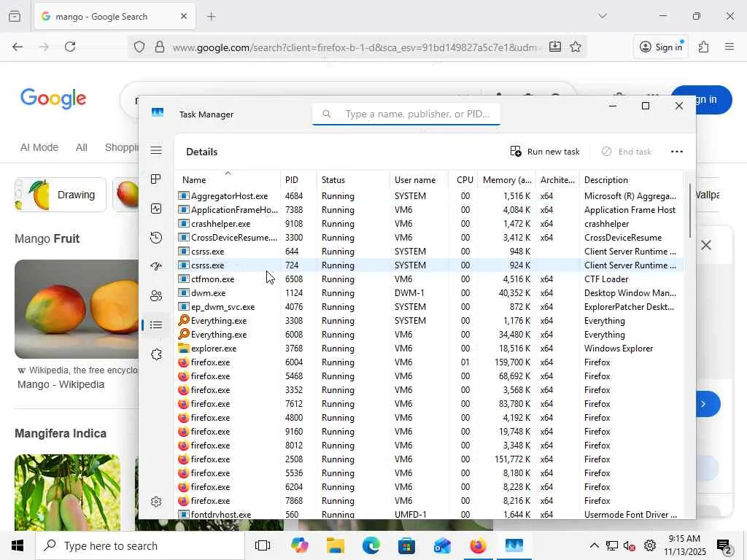Screen dimensions: 747x560
Task: Click the End task button
Action: (x=626, y=152)
